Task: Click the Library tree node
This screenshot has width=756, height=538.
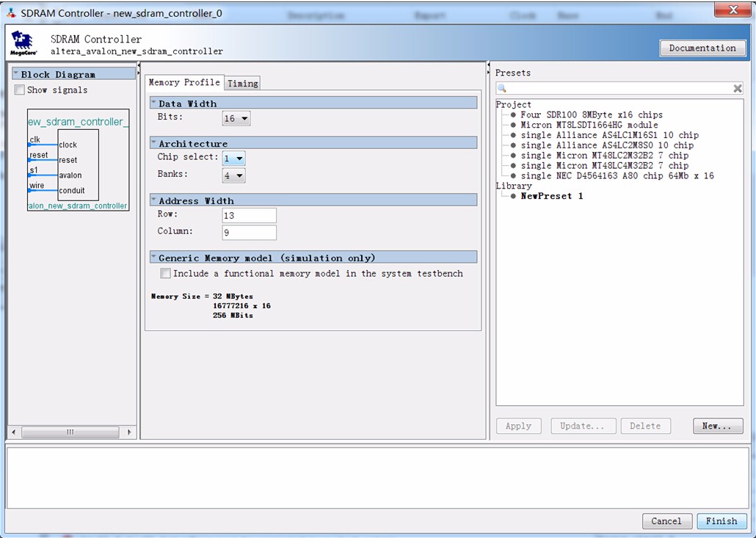Action: click(514, 186)
